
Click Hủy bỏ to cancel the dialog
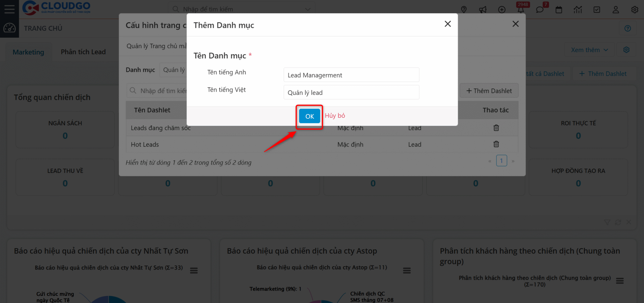(335, 116)
